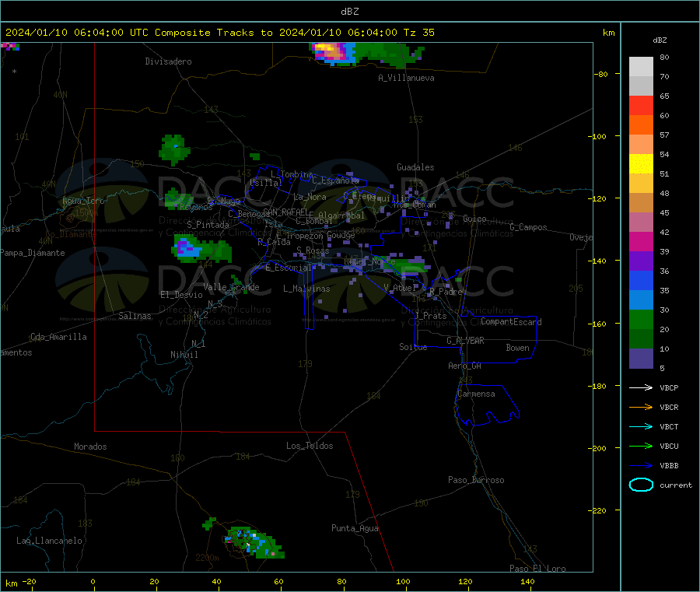The width and height of the screenshot is (700, 592).
Task: Click the -80 km vertical axis label
Action: point(600,74)
